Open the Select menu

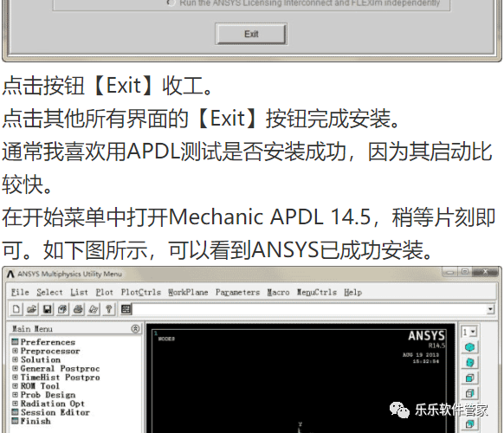click(49, 292)
